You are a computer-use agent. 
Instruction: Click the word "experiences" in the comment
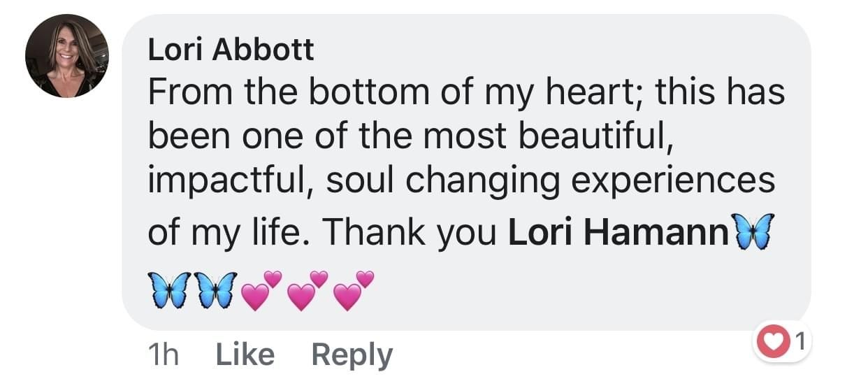click(674, 180)
